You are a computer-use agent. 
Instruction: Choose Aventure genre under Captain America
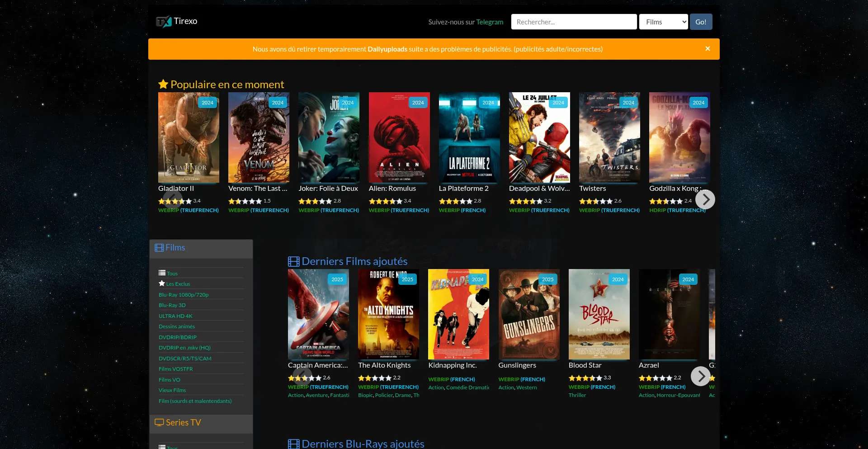317,395
